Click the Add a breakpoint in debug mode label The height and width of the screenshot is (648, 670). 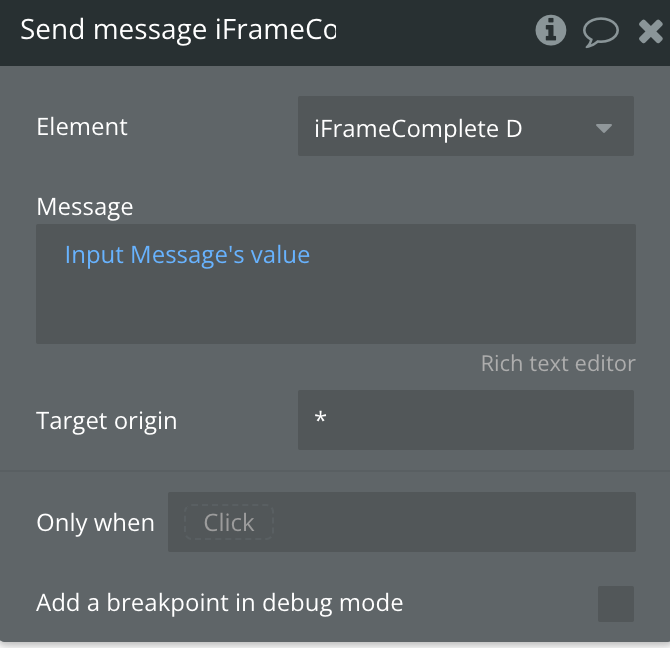pyautogui.click(x=220, y=603)
